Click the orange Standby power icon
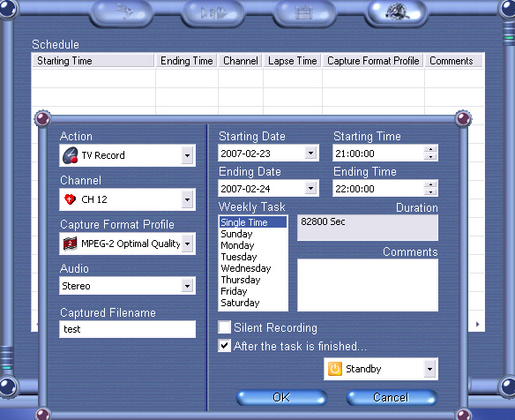The width and height of the screenshot is (515, 420). point(335,369)
